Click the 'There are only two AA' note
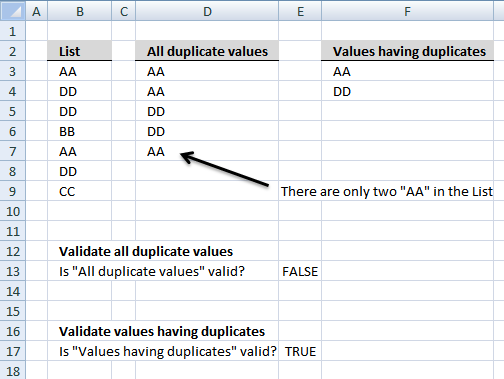Image resolution: width=504 pixels, height=379 pixels. pos(387,191)
